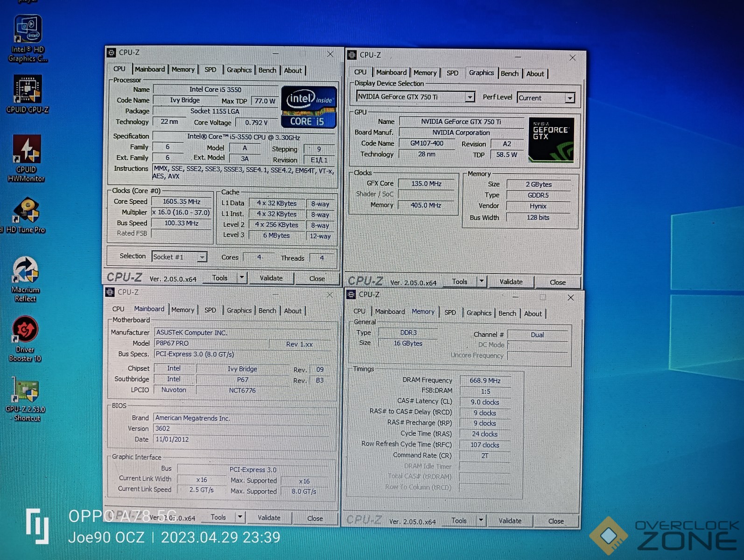
Task: Click GPU Code Name value GM107-400
Action: click(427, 143)
